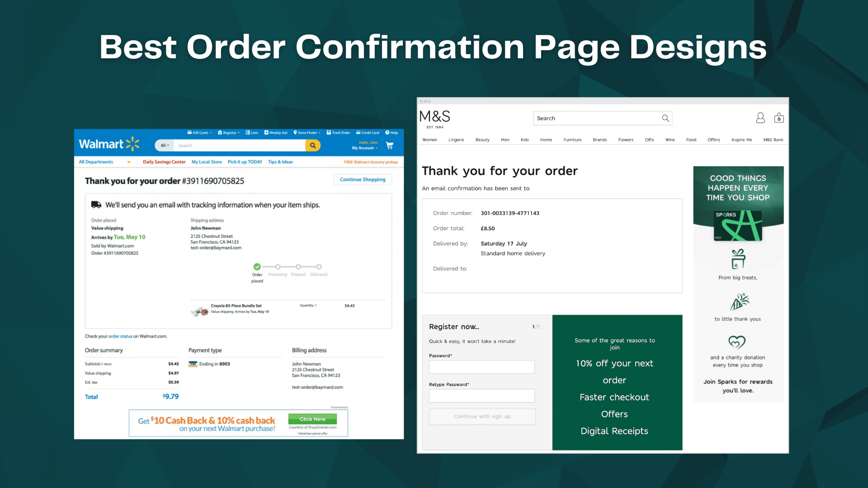Focus the Password input field
This screenshot has height=488, width=868.
pos(481,367)
